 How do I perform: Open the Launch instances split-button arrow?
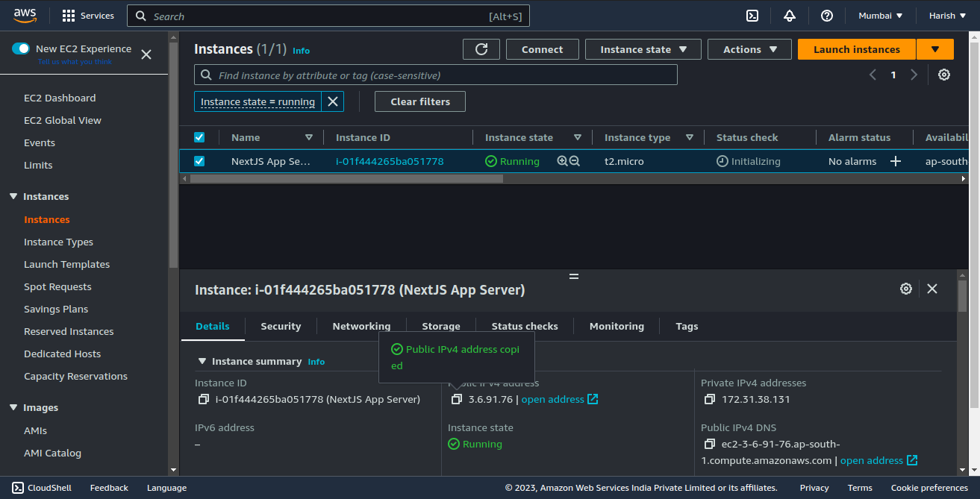tap(935, 49)
